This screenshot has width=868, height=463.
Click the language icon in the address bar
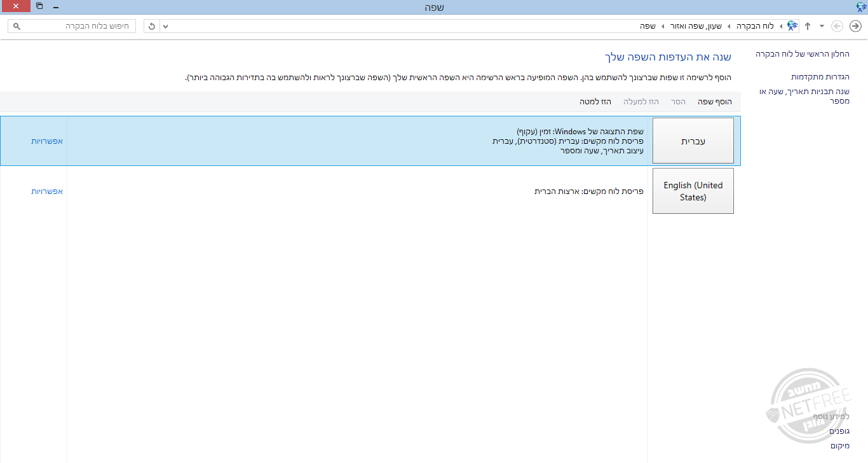[792, 26]
